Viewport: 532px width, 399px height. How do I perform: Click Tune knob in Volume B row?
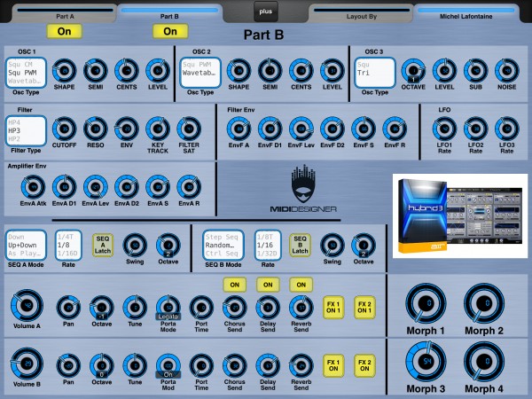135,365
